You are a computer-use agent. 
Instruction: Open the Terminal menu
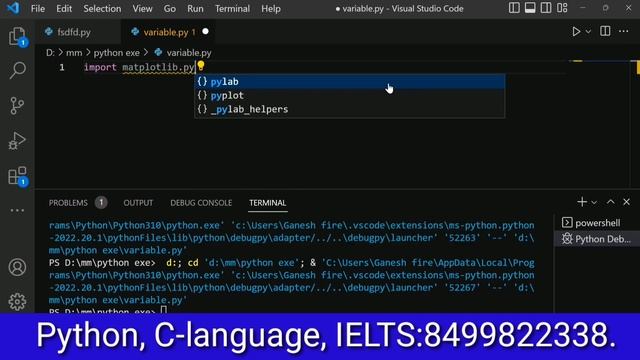232,9
